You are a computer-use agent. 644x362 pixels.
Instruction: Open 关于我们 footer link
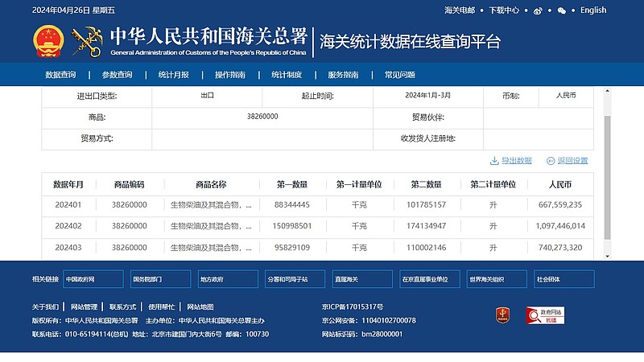point(45,307)
